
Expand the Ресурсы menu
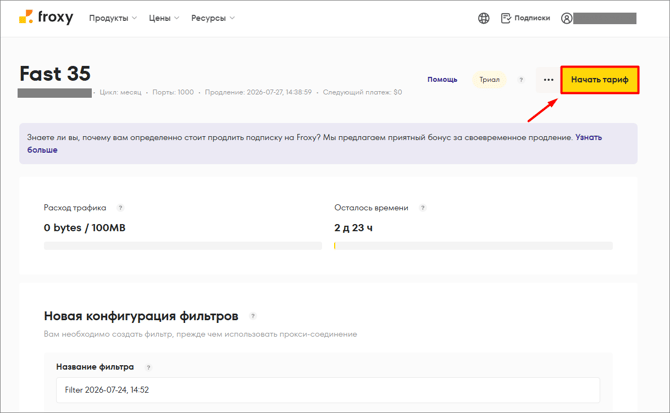tap(213, 18)
